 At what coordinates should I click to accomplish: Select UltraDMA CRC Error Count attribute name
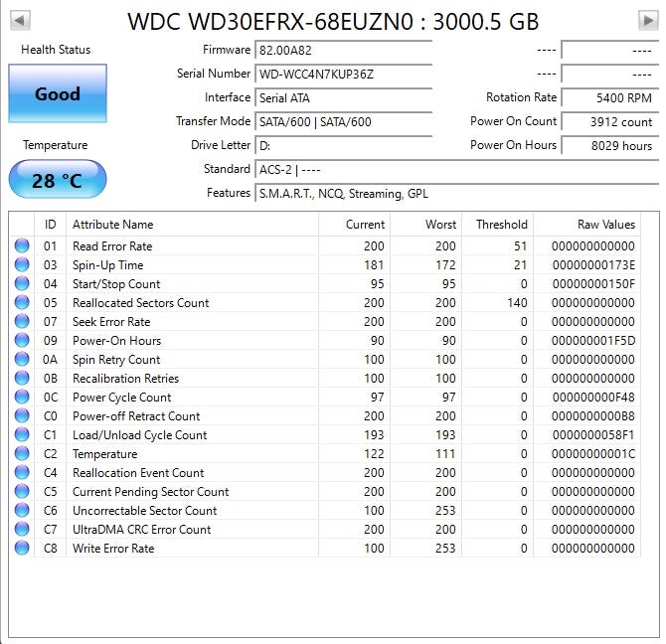coord(141,530)
